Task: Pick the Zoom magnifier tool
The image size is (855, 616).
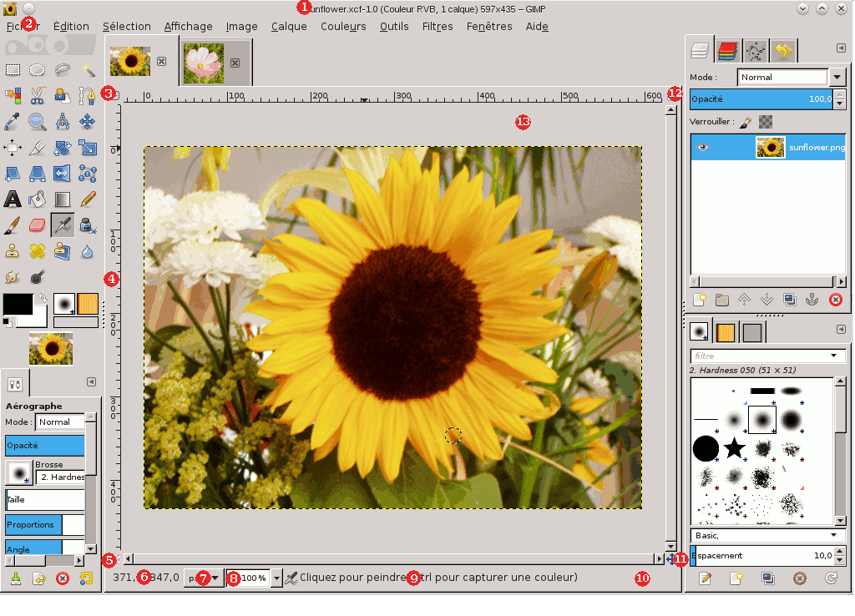Action: coord(38,122)
